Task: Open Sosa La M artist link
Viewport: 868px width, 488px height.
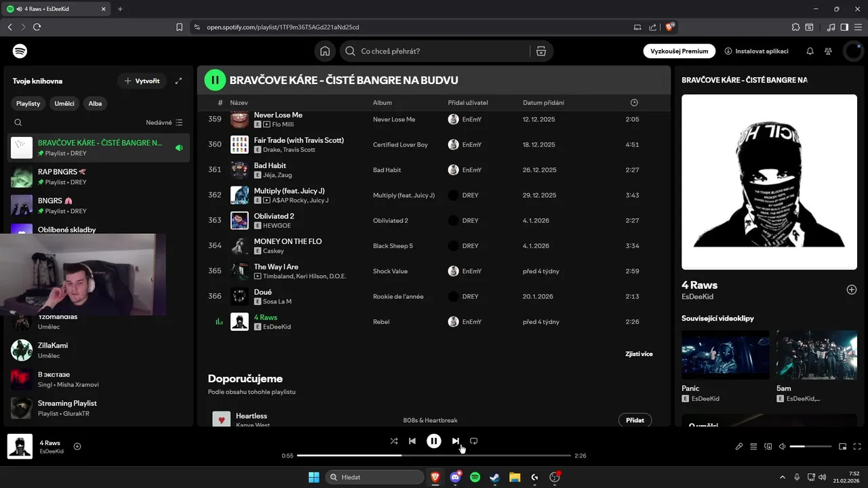Action: point(277,302)
